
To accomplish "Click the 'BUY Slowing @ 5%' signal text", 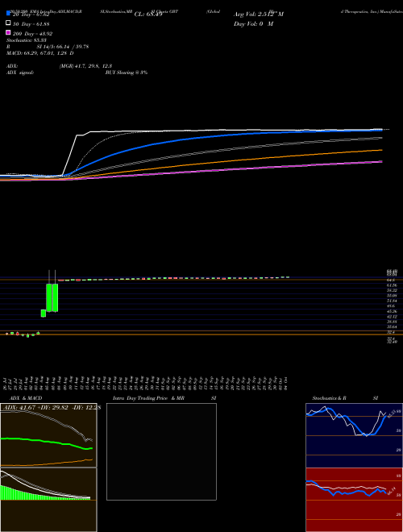I will tap(127, 73).
